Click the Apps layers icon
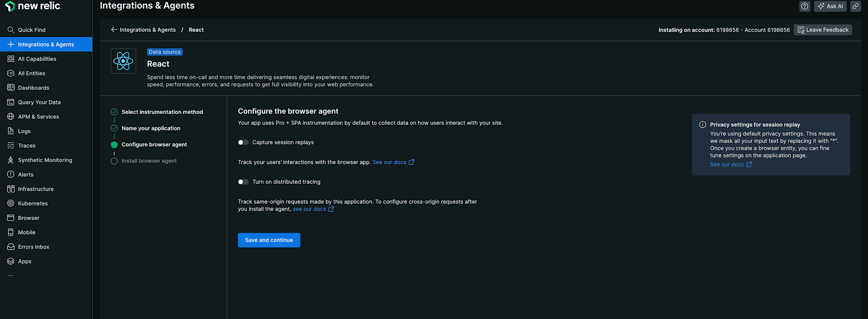This screenshot has height=319, width=868. (x=11, y=261)
